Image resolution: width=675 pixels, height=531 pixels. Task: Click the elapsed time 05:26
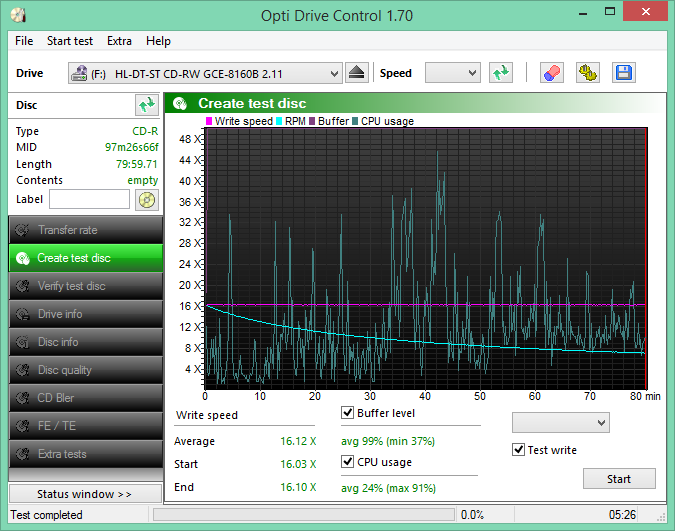tap(622, 515)
